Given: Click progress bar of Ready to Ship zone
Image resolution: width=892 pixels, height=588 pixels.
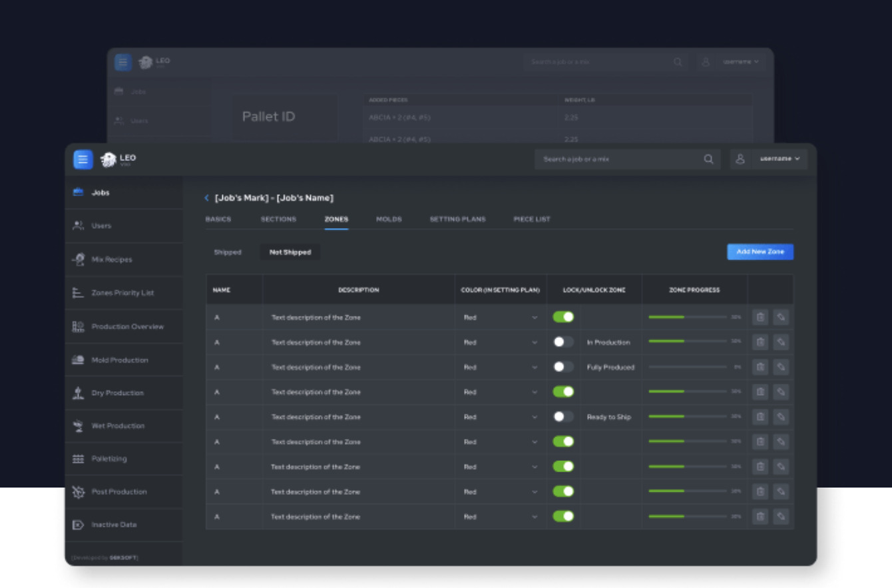Looking at the screenshot, I should (x=688, y=416).
